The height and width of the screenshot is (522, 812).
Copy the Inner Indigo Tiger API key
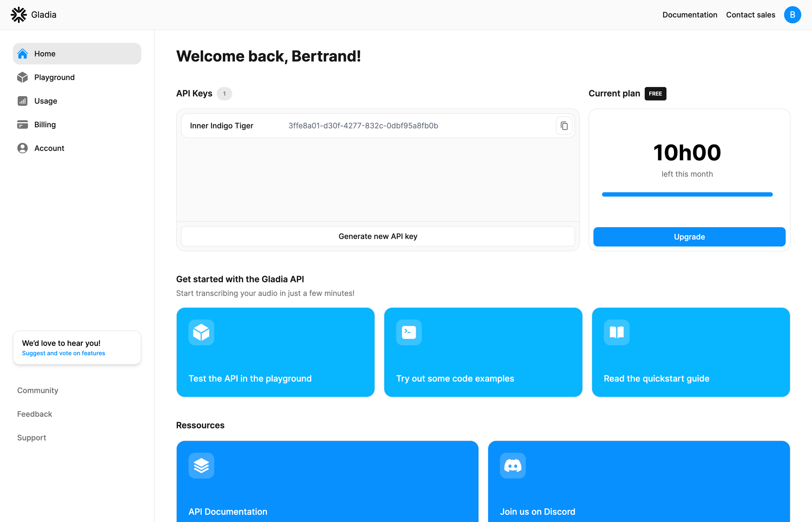pyautogui.click(x=564, y=126)
